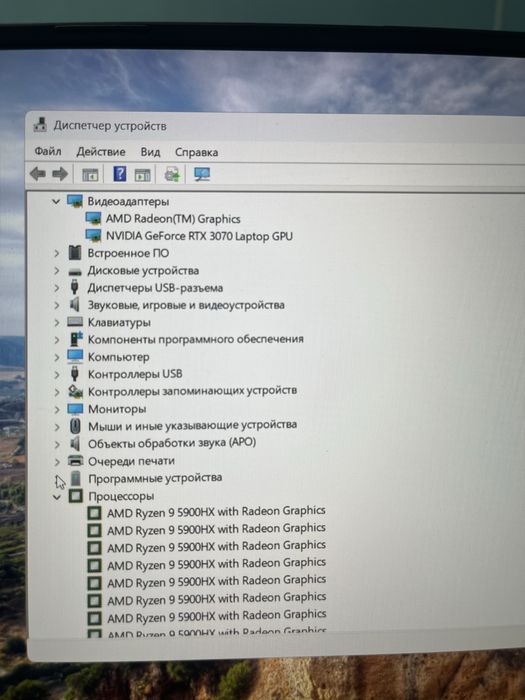Collapse the Видеоадаптеры category

(56, 201)
